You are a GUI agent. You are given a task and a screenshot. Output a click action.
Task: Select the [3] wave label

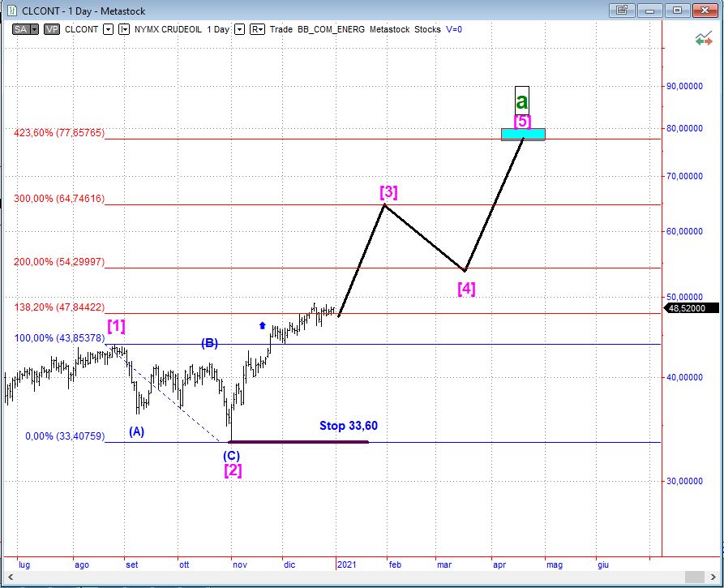[388, 191]
